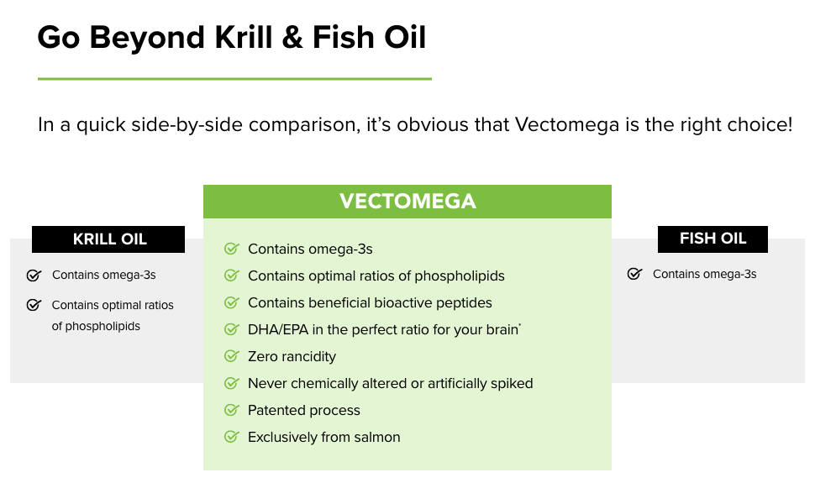Select the FISH OIL black header
Screen dimensions: 815x504
point(712,239)
